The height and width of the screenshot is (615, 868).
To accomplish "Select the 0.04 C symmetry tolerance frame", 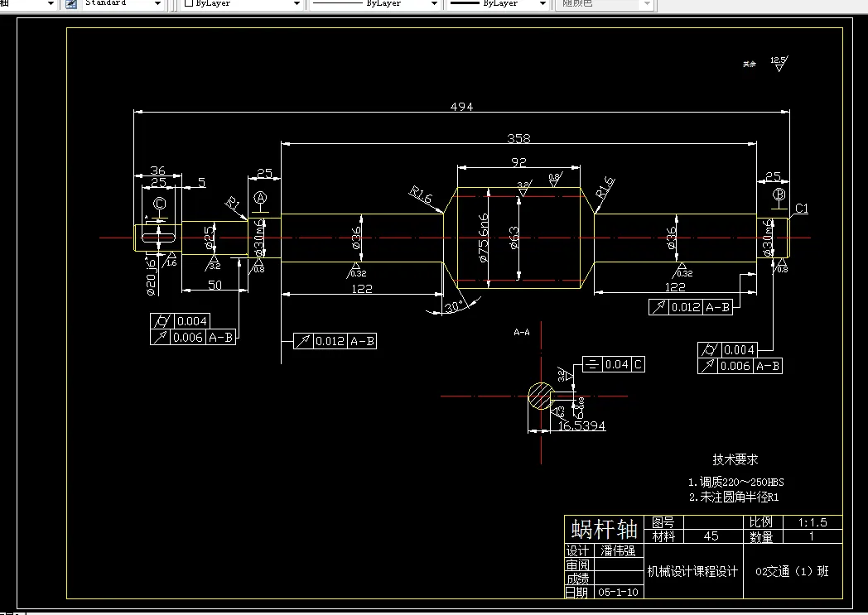I will point(614,364).
